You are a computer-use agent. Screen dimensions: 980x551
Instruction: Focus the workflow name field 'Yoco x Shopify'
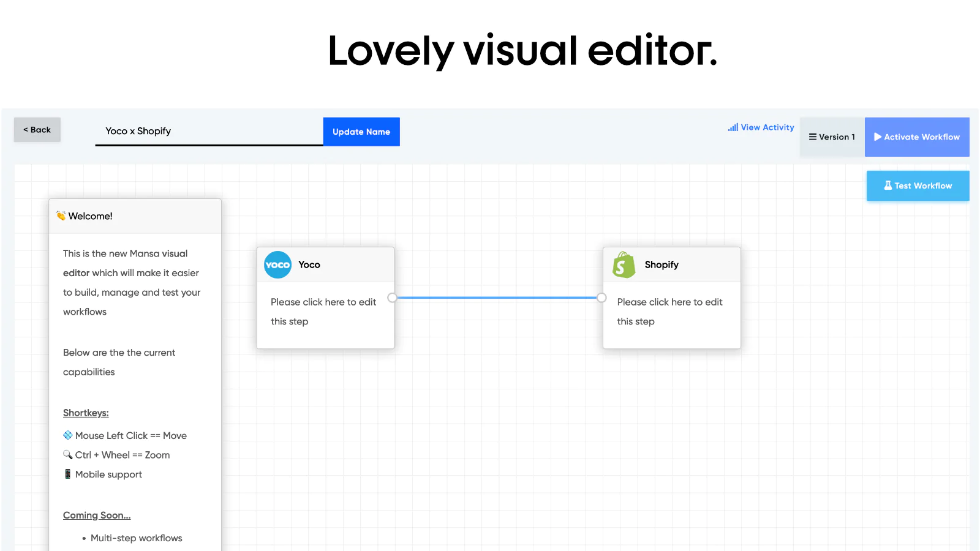(208, 131)
